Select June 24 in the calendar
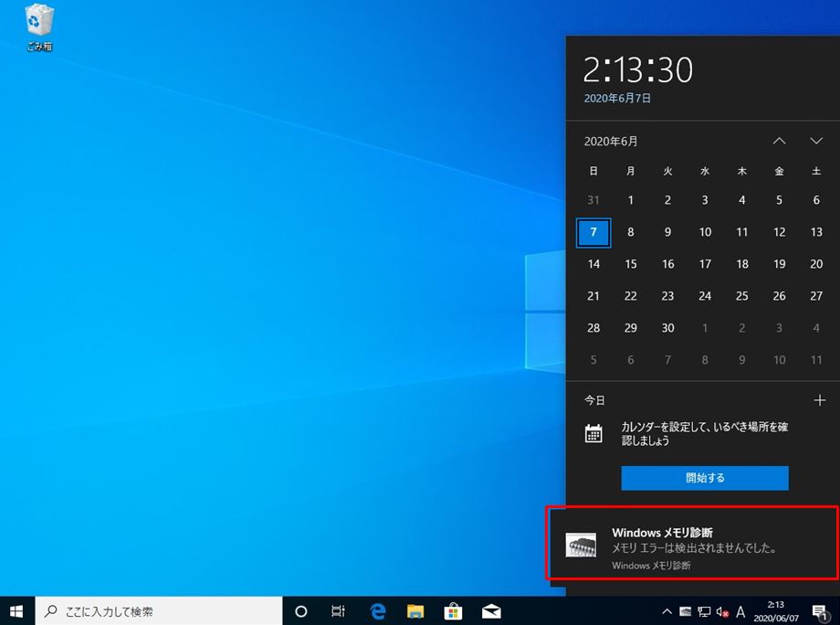The image size is (840, 625). 705,296
